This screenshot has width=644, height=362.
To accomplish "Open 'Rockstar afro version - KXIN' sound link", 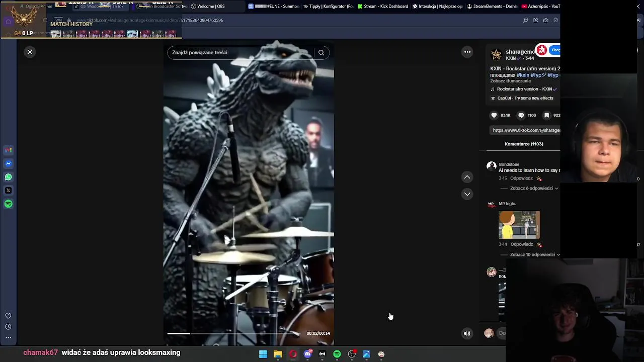I will 524,89.
